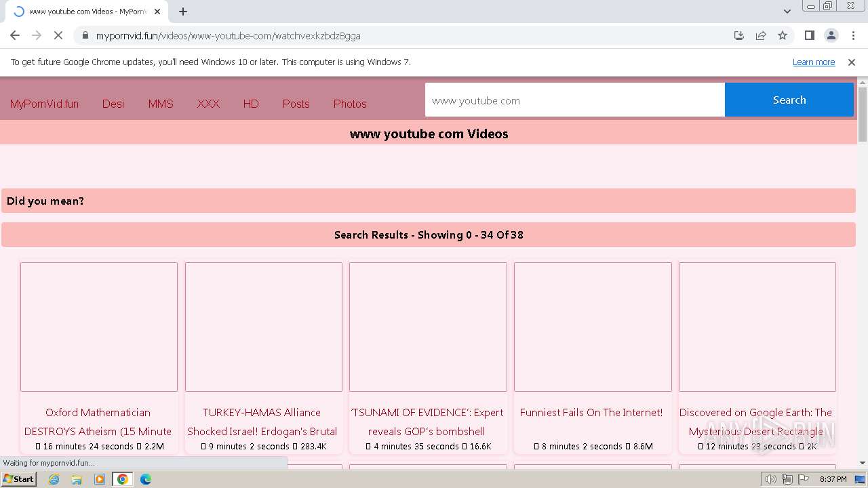Open Chrome three-dot menu
This screenshot has width=868, height=488.
click(x=852, y=35)
